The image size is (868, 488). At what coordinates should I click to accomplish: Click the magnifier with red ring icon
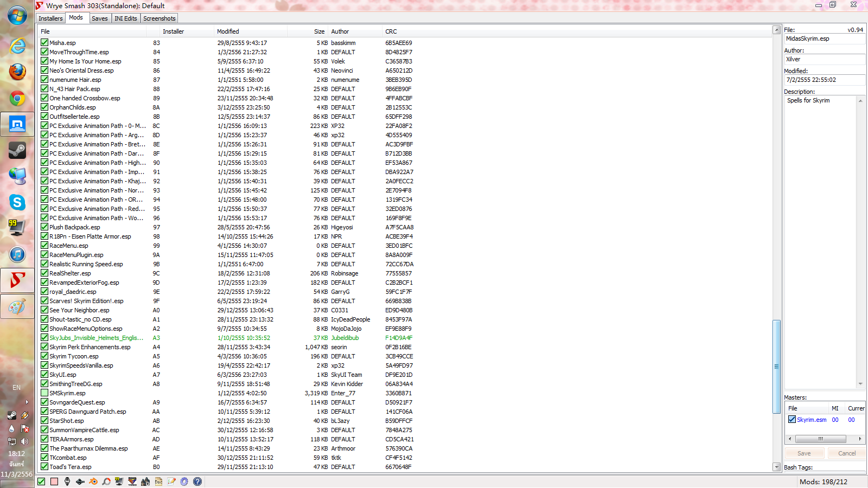pyautogui.click(x=106, y=481)
